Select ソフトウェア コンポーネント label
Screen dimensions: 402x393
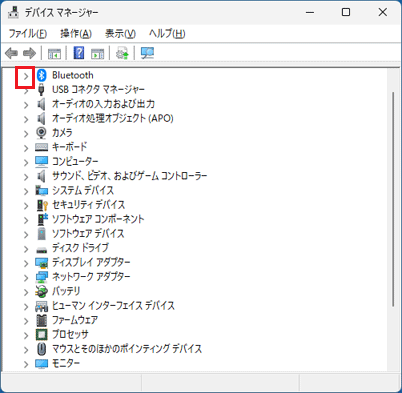coord(98,219)
